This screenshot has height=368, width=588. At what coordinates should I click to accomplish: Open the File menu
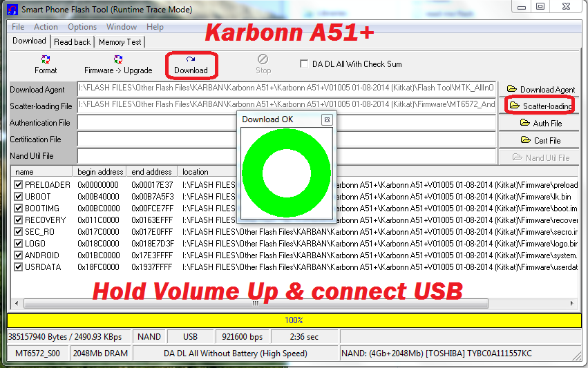pos(18,27)
